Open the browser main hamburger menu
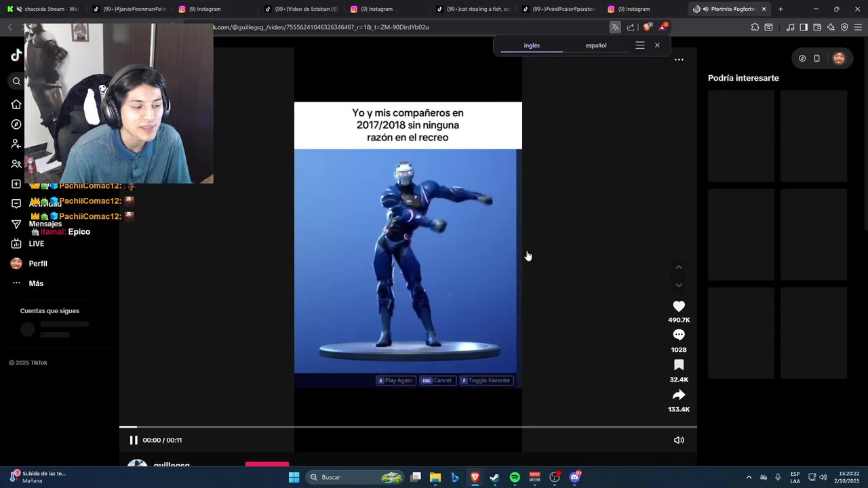Screen dimensions: 868x488 (x=858, y=27)
